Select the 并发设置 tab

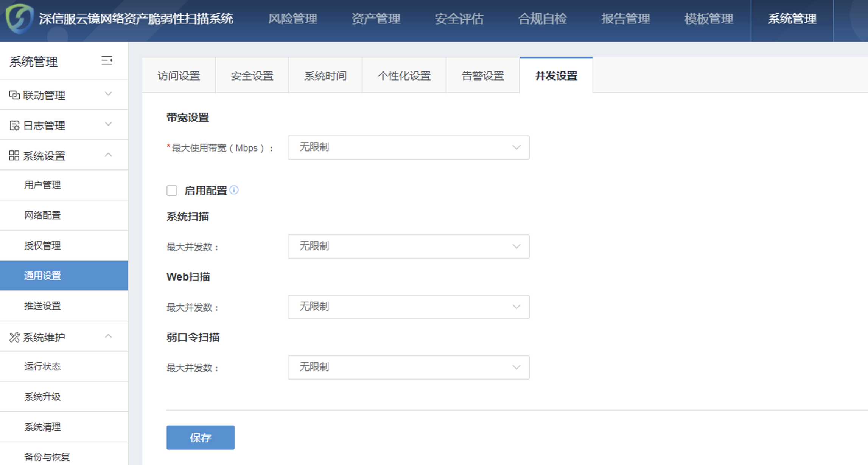556,76
